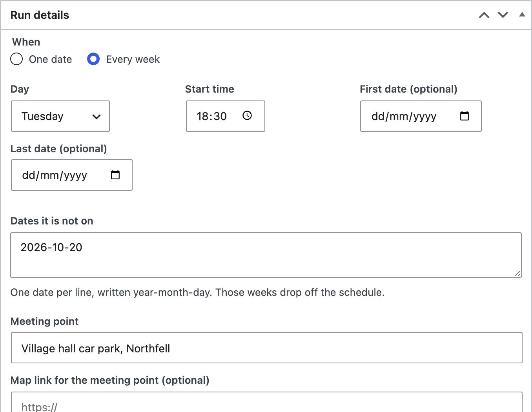Move the Run details panel down

503,15
